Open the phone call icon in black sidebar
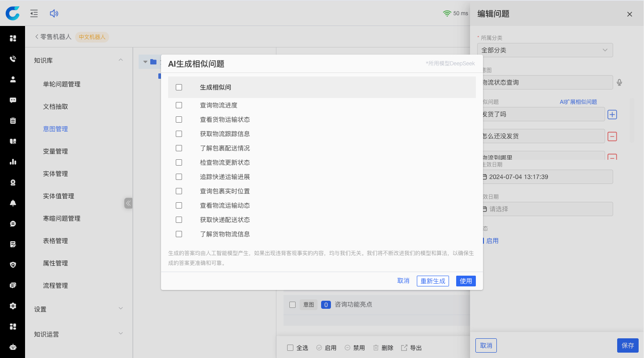The height and width of the screenshot is (358, 644). point(13,59)
